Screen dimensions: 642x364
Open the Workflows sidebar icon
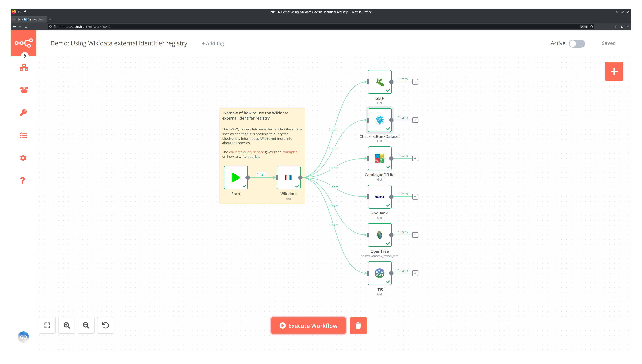coord(24,68)
